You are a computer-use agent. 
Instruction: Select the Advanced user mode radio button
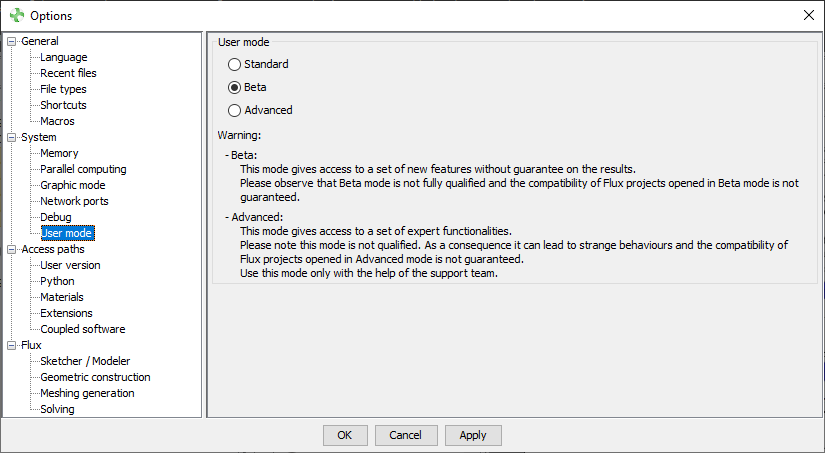(234, 110)
